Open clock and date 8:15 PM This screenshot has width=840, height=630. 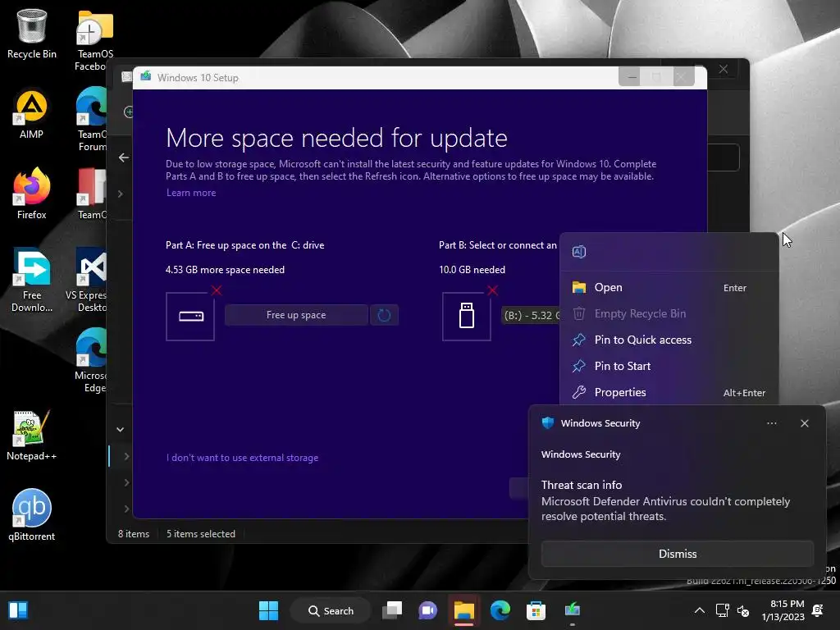(783, 610)
